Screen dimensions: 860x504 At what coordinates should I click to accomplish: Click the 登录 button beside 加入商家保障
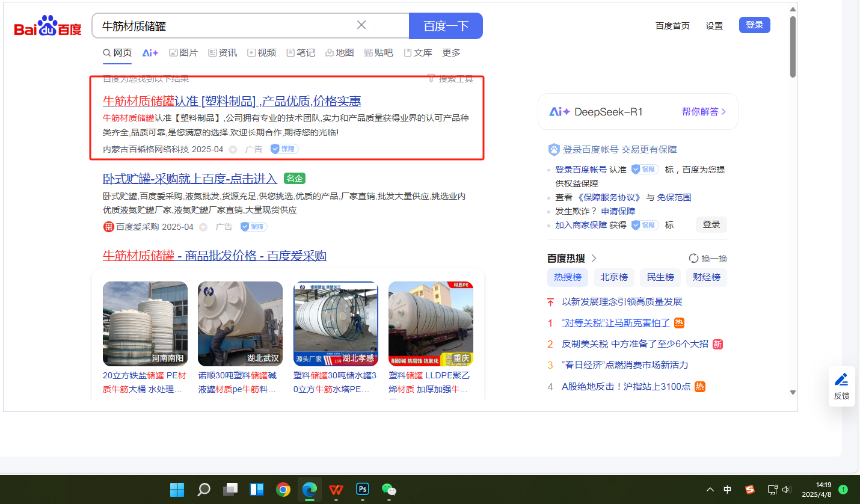click(x=711, y=224)
